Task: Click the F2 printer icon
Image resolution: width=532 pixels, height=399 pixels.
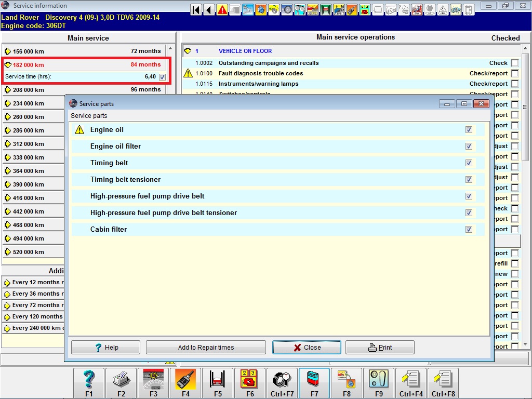Action: [121, 383]
